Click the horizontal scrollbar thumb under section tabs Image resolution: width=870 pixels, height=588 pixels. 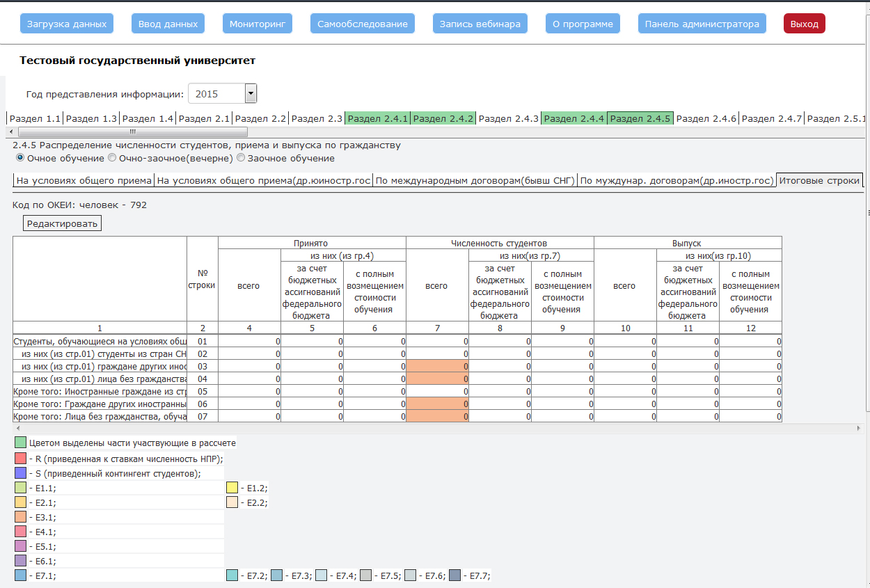tap(132, 132)
